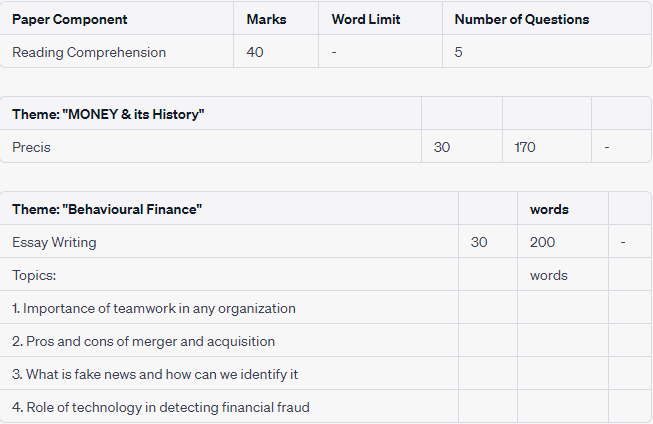Select the 30 marks in Precis row
This screenshot has width=653, height=424.
coord(442,147)
